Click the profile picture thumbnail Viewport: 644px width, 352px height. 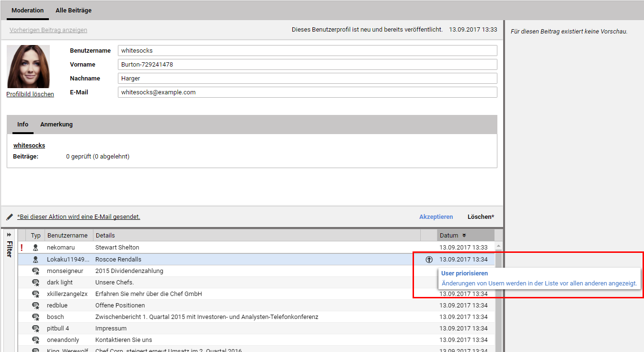(x=29, y=67)
